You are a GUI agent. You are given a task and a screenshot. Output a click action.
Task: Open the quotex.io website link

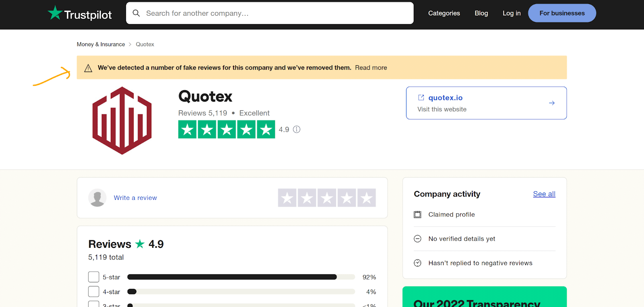(446, 97)
